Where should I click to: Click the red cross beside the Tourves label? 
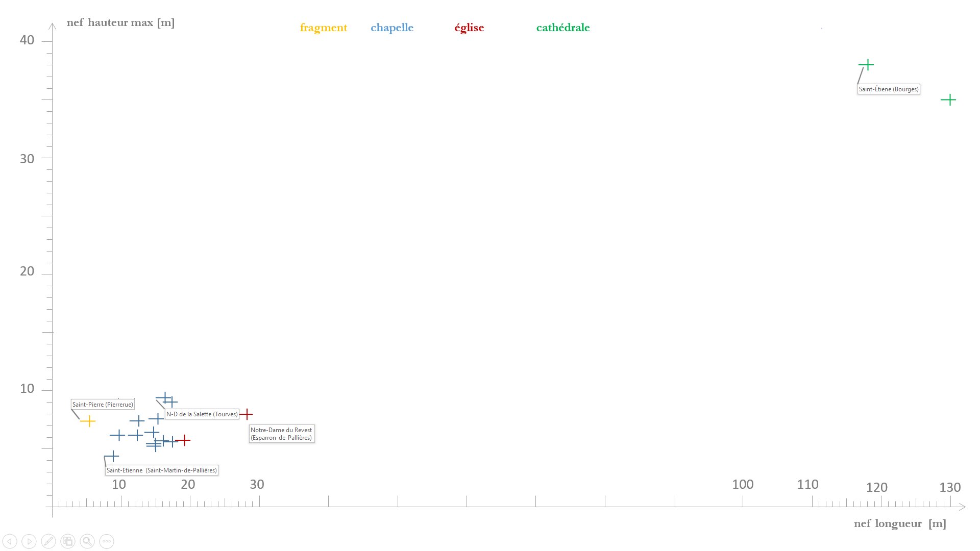click(x=246, y=414)
